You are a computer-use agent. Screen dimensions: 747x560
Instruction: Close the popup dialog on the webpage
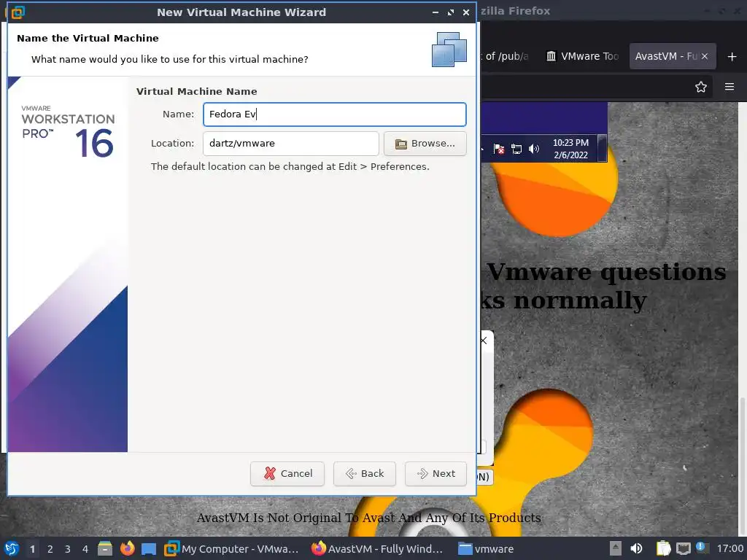click(484, 341)
